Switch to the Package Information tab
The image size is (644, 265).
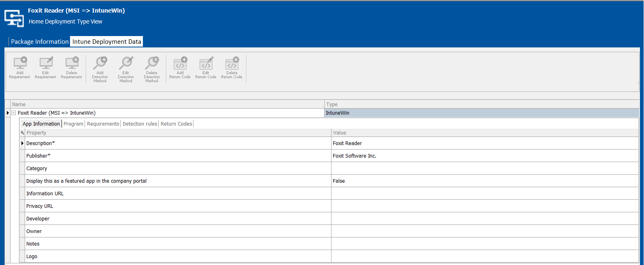40,42
